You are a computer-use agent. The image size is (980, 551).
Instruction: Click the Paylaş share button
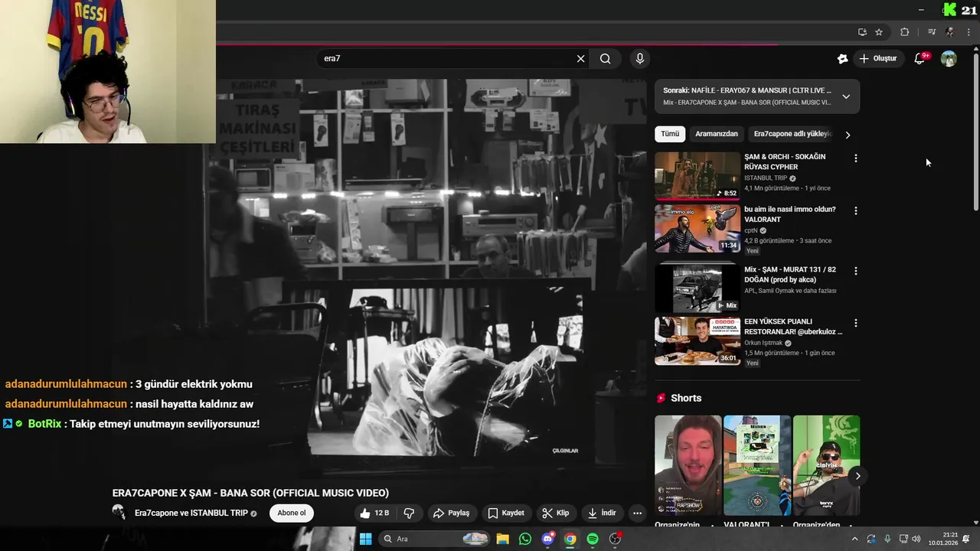[x=451, y=514]
